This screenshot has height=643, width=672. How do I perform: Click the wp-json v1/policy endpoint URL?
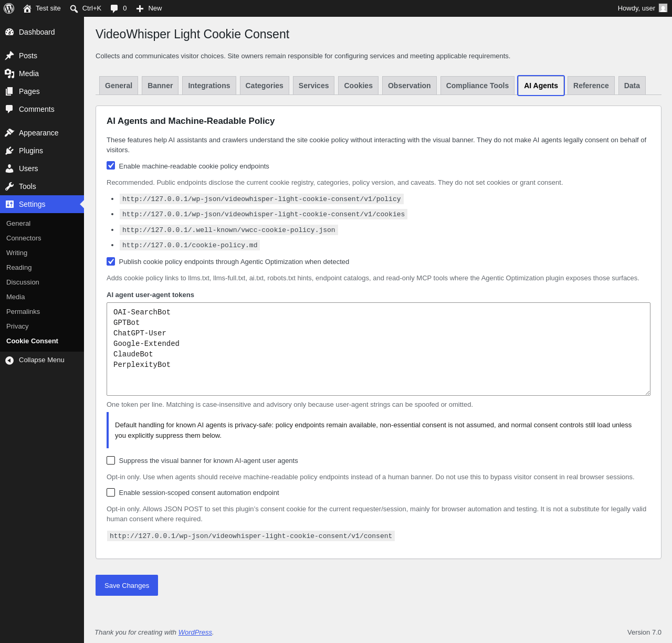tap(261, 199)
